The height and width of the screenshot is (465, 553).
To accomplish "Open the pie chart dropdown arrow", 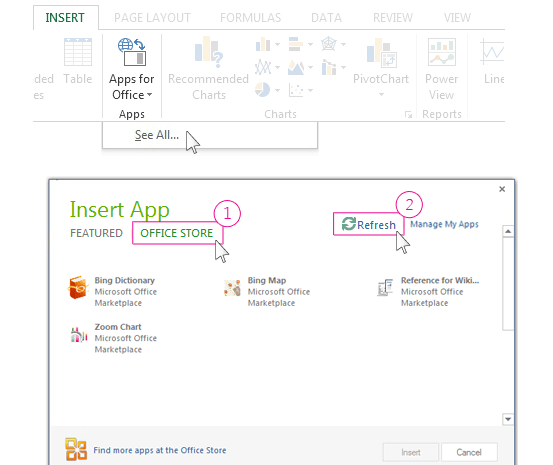I will 278,90.
